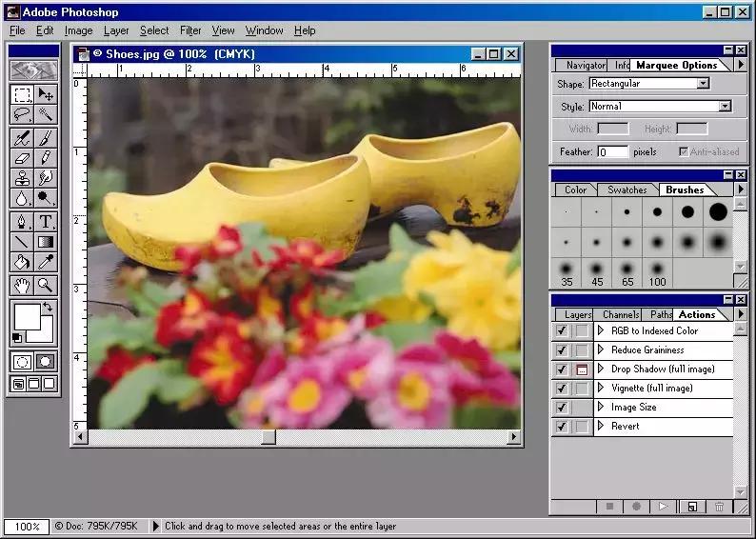Toggle checkmark for Reduce Graininess action
Viewport: 756px width, 539px height.
(562, 350)
